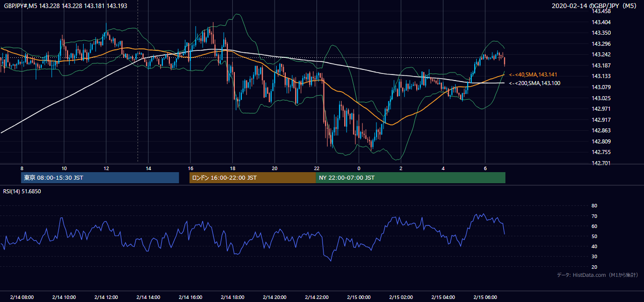Viewport: 644px width, 302px height.
Task: Select the London 16:00-22:00 JST session bar
Action: coord(252,178)
